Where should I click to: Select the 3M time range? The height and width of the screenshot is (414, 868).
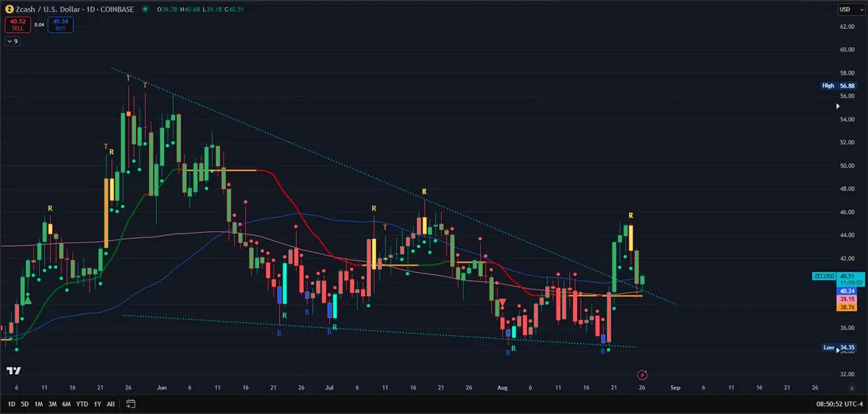pos(53,403)
